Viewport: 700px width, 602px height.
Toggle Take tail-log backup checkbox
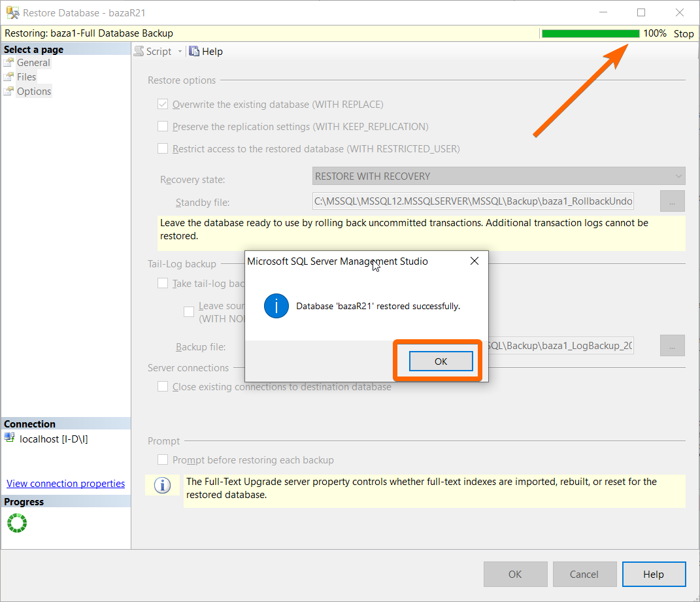tap(163, 283)
